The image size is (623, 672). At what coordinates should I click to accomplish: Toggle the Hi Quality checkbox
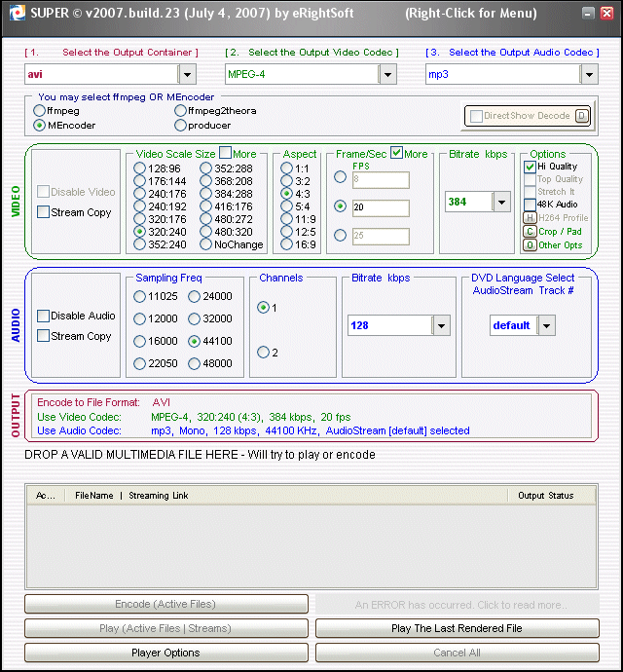coord(530,167)
